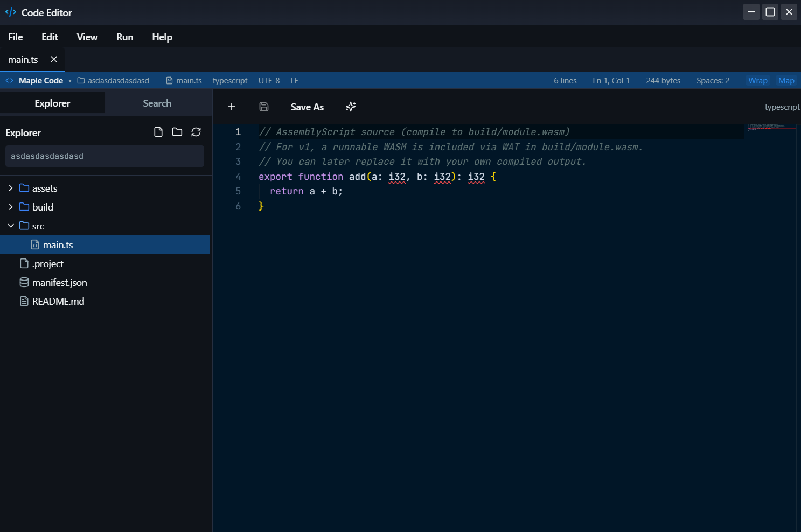Maximize the Code Editor window
The width and height of the screenshot is (801, 532).
(770, 12)
